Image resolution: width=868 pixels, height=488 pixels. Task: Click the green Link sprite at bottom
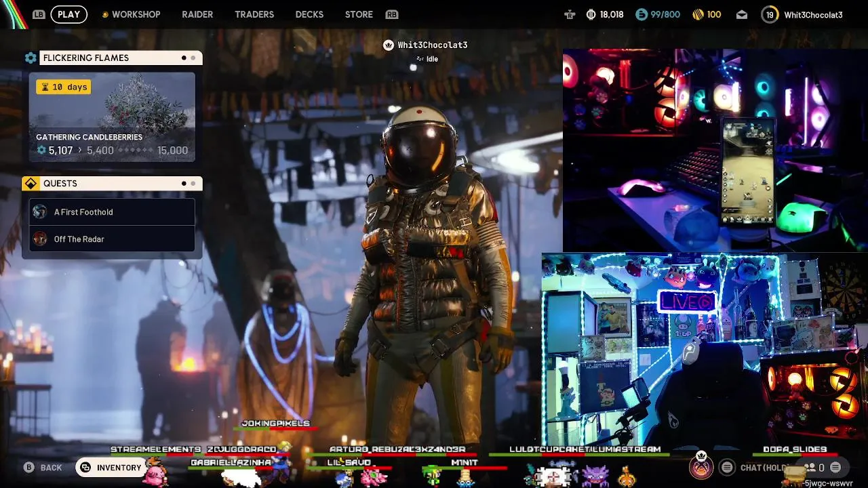(431, 476)
